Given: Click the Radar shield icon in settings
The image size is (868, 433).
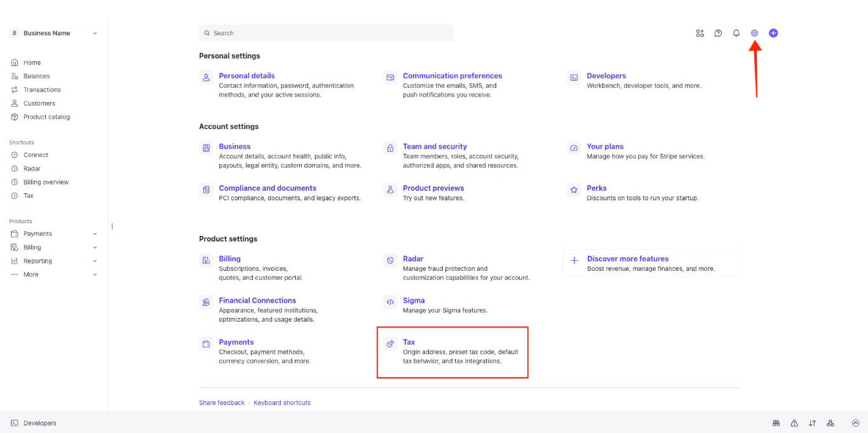Looking at the screenshot, I should tap(390, 261).
